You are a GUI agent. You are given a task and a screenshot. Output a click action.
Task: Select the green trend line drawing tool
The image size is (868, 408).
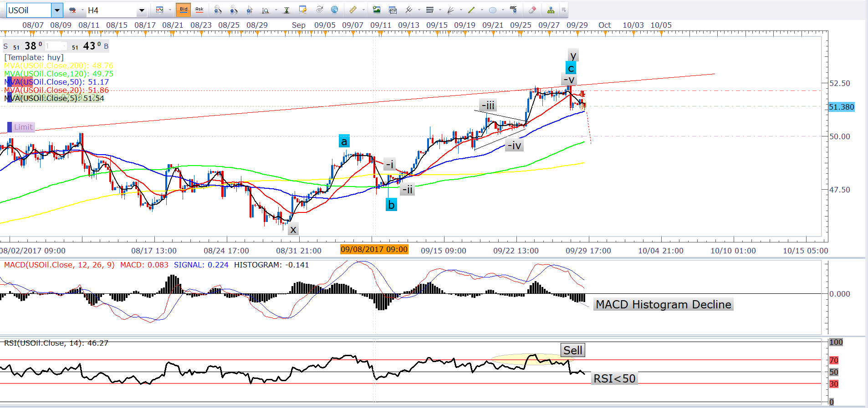coord(471,10)
